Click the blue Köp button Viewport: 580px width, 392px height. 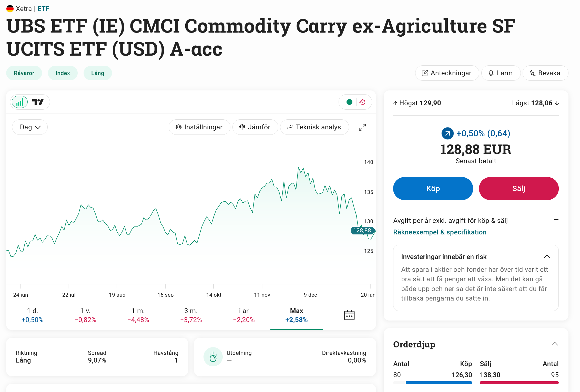[433, 189]
